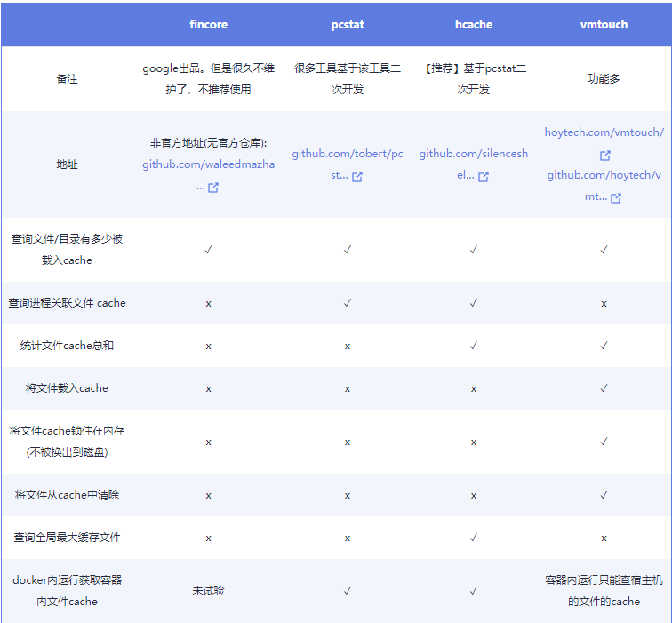Select text 'google出品。但是很久不维护了'
Screen dimensions: 672x623
208,79
